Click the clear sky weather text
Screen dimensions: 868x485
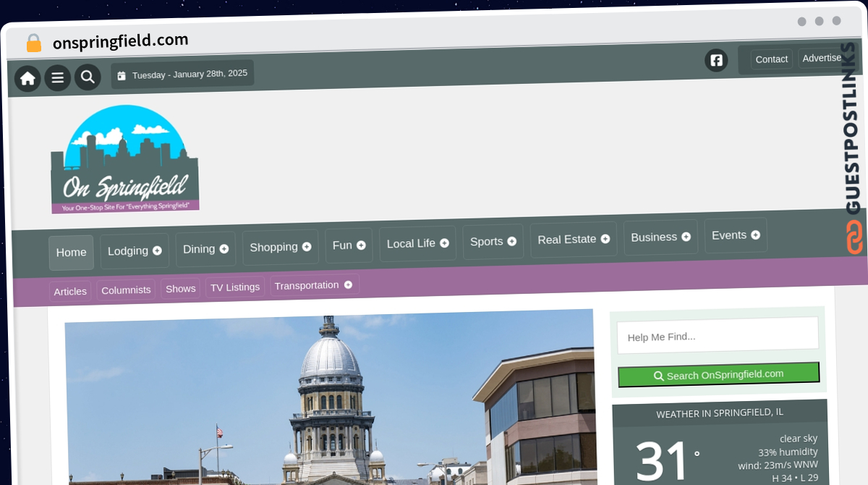[799, 439]
